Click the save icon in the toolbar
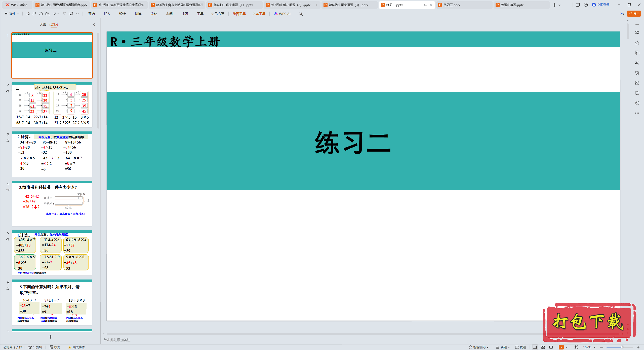644x350 pixels. click(28, 14)
